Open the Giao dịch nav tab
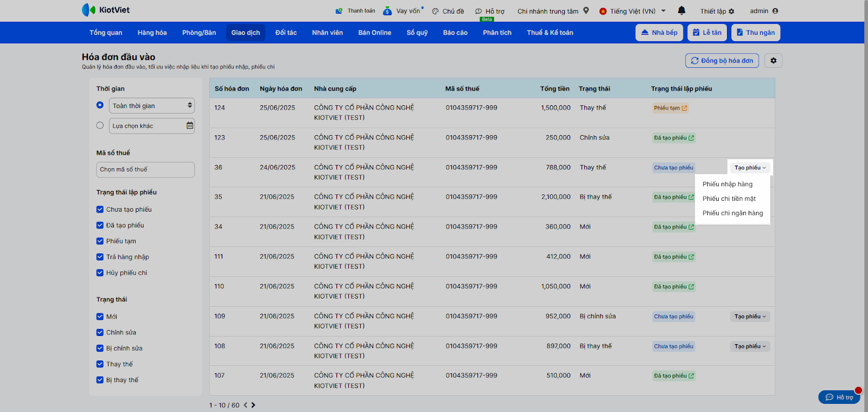This screenshot has width=868, height=412. tap(246, 33)
